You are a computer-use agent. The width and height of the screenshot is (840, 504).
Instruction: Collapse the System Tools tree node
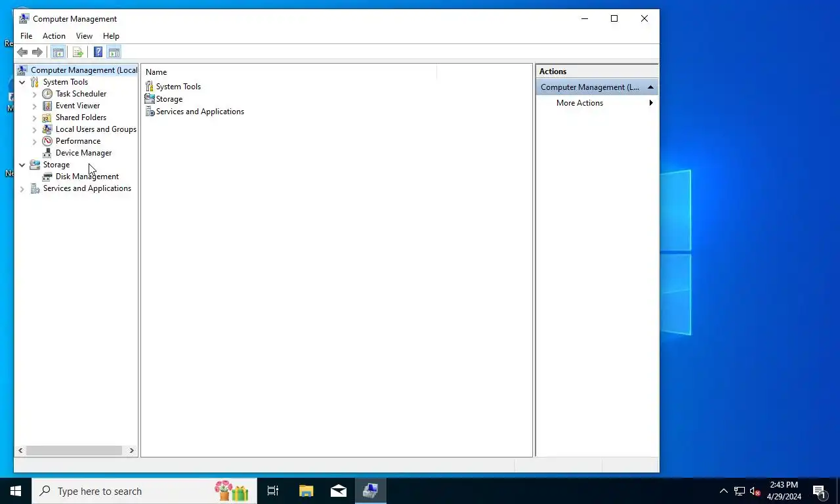[x=22, y=82]
